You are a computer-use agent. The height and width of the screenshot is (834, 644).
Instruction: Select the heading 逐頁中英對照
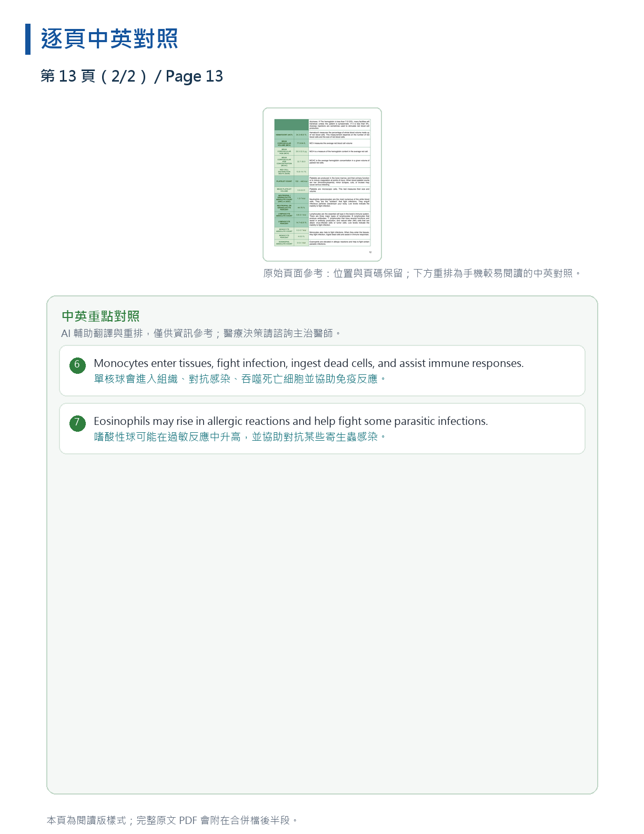tap(109, 39)
